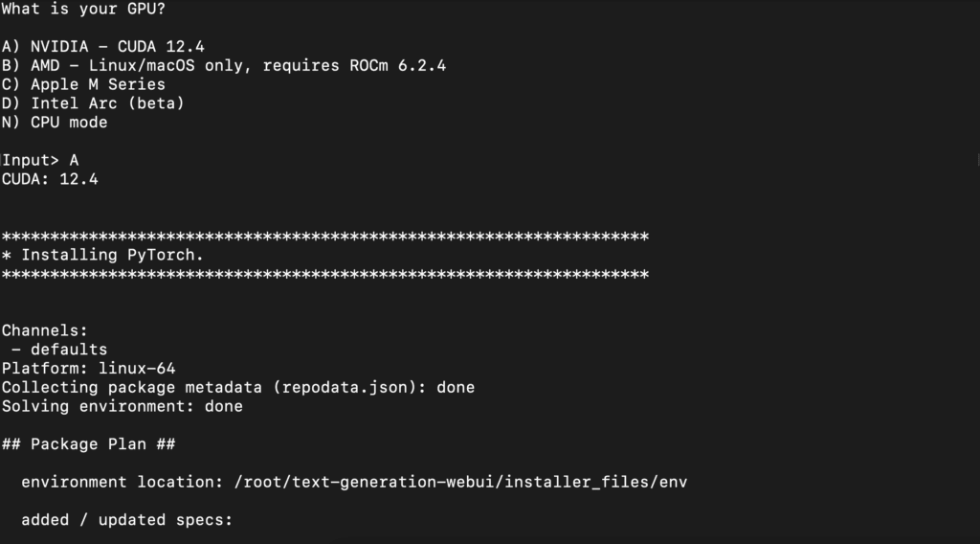The width and height of the screenshot is (980, 544).
Task: Click the "added / updated specs:" line
Action: pyautogui.click(x=127, y=520)
